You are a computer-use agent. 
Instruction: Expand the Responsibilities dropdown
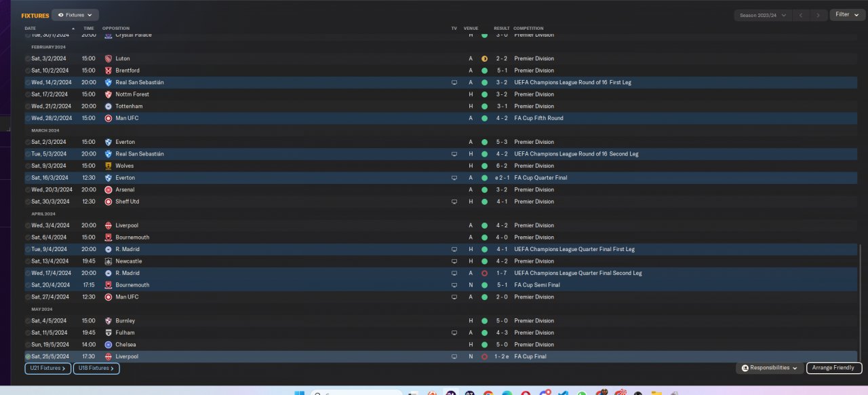[769, 368]
